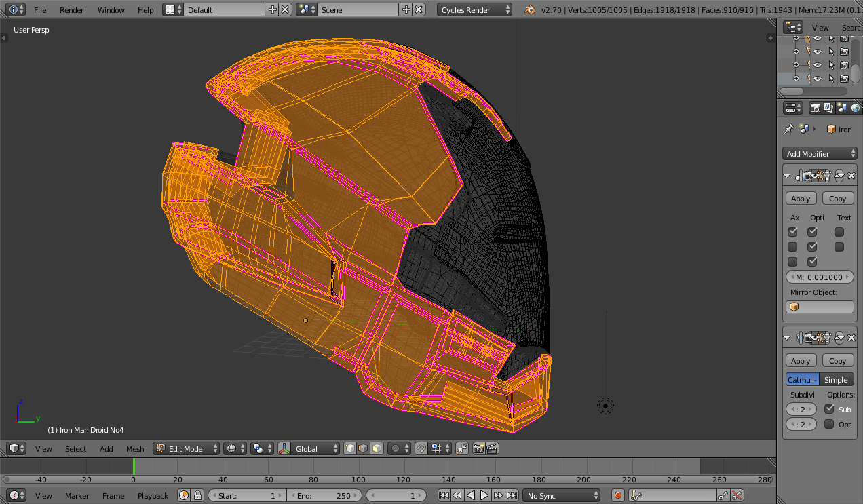863x504 pixels.
Task: Toggle eye visibility in top outliner row
Action: pyautogui.click(x=818, y=39)
